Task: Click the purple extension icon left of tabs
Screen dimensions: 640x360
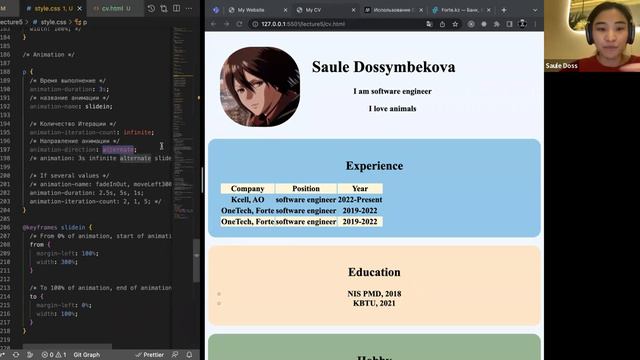Action: click(216, 10)
